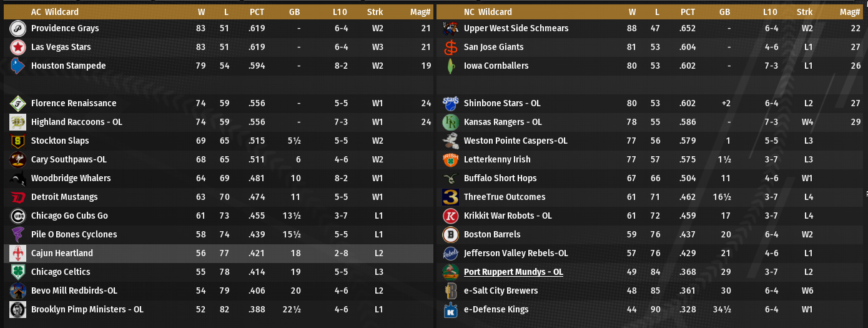Click the Boston Barrels logo
Image resolution: width=868 pixels, height=328 pixels.
pos(450,234)
